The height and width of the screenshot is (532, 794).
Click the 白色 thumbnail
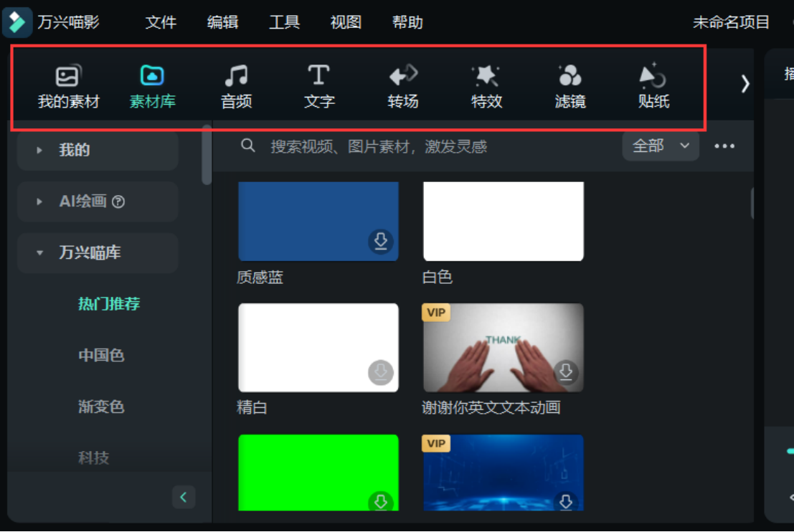point(503,221)
